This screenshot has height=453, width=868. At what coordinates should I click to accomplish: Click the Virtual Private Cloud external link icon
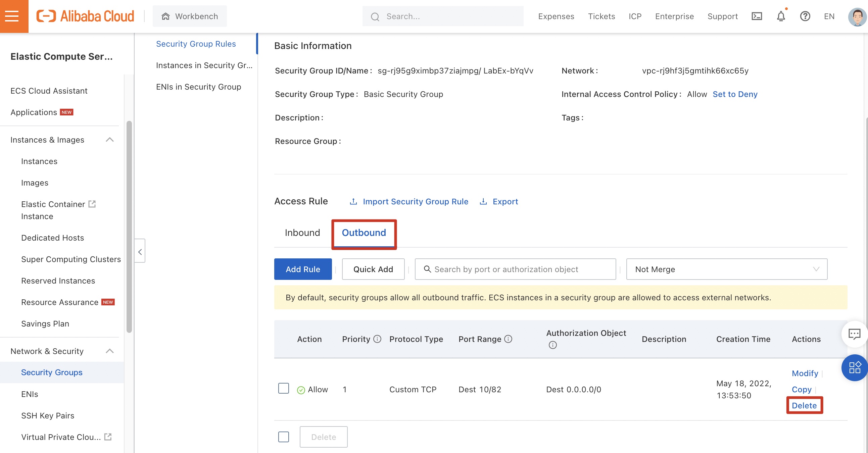108,437
